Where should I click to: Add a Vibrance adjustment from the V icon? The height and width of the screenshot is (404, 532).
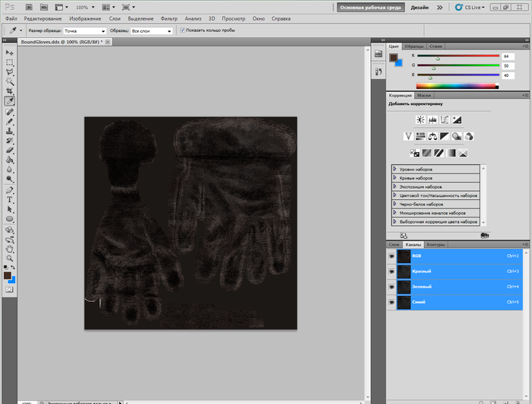point(408,136)
